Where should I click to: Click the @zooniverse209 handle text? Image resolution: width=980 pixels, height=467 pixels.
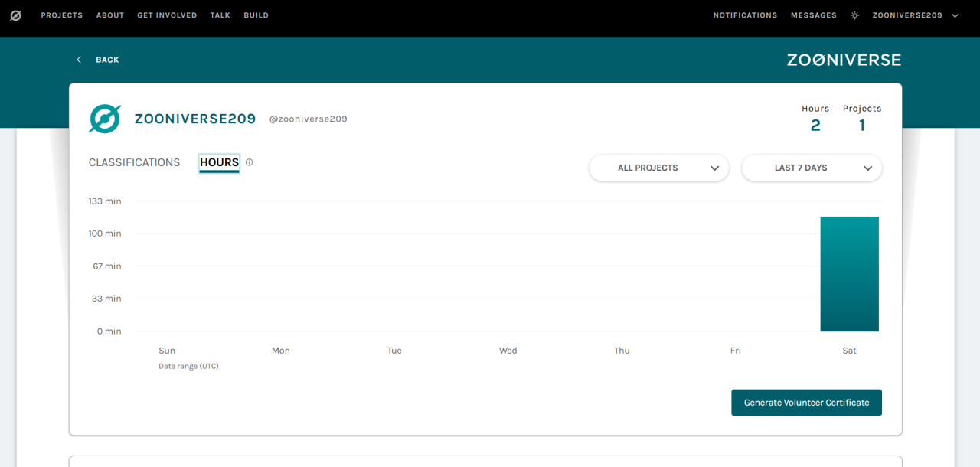(308, 119)
